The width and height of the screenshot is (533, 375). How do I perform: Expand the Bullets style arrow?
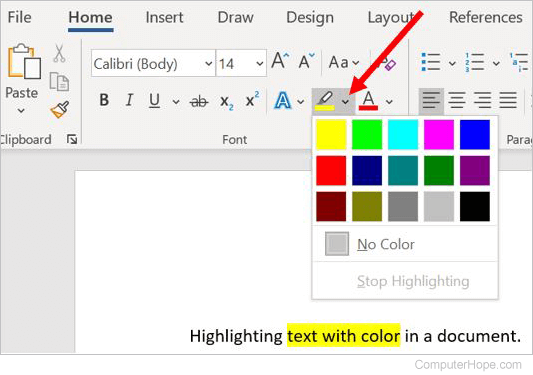pyautogui.click(x=452, y=63)
